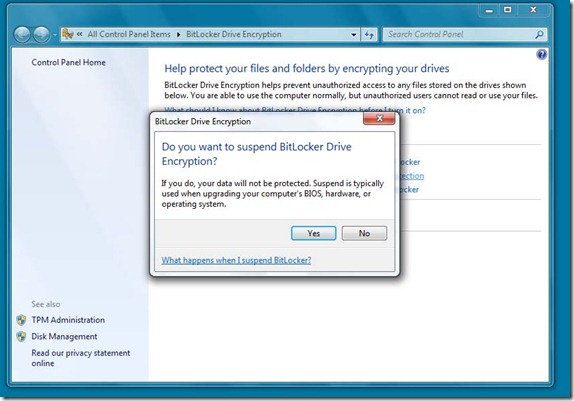Viewport: 574px width, 401px height.
Task: Open help with the question mark icon
Action: [541, 55]
